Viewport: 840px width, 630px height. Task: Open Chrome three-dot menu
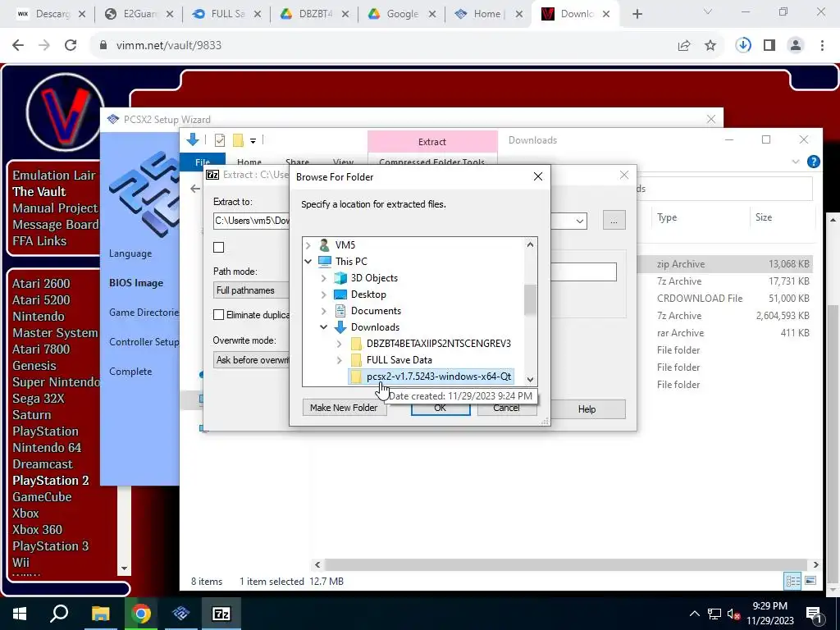[x=822, y=46]
